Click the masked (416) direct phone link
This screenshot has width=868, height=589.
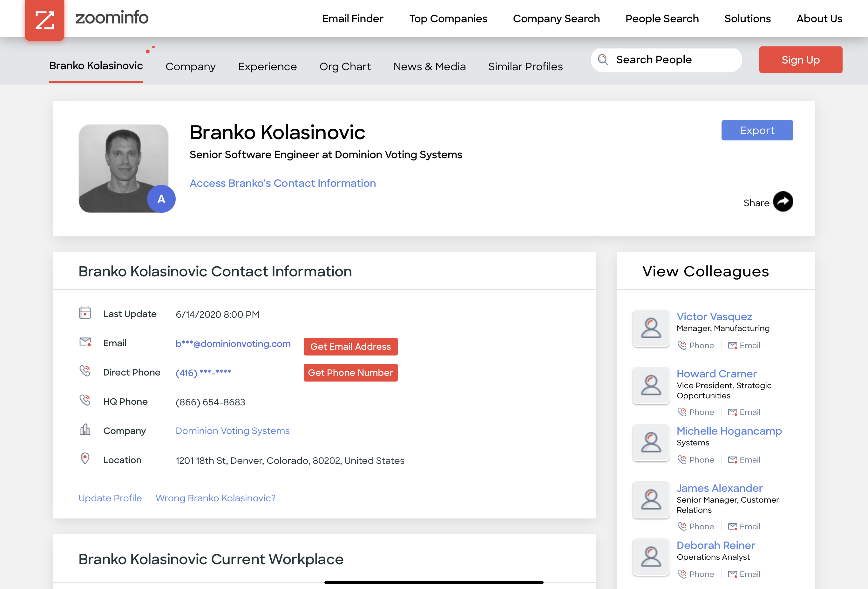click(x=203, y=373)
